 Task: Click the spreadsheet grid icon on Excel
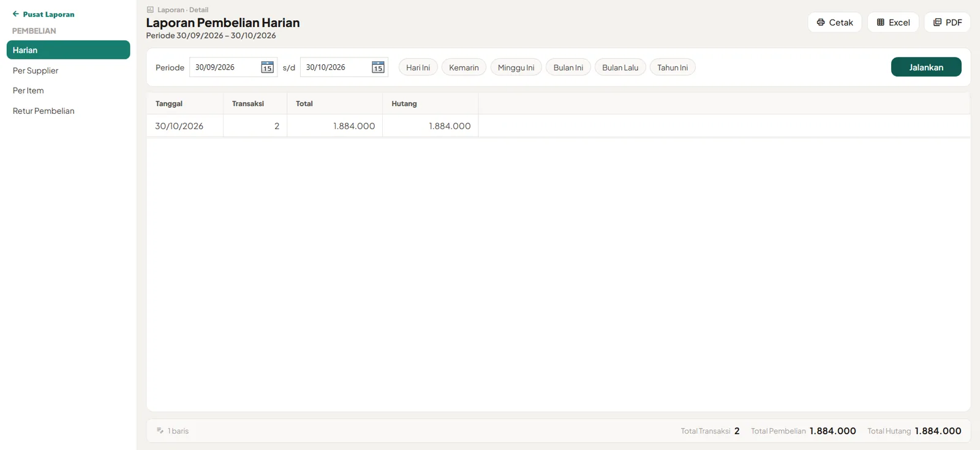(x=880, y=22)
